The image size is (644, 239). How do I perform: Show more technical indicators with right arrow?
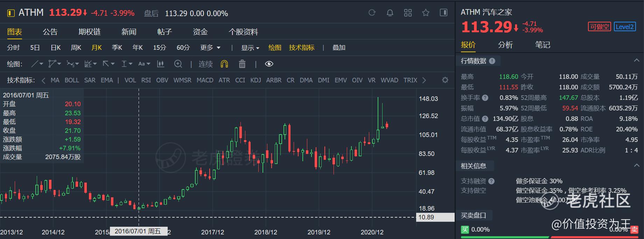point(424,80)
